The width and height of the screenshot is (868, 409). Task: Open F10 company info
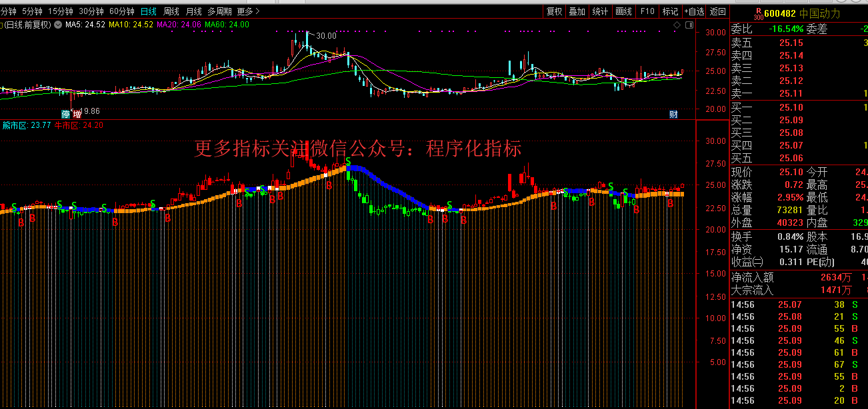[x=647, y=11]
